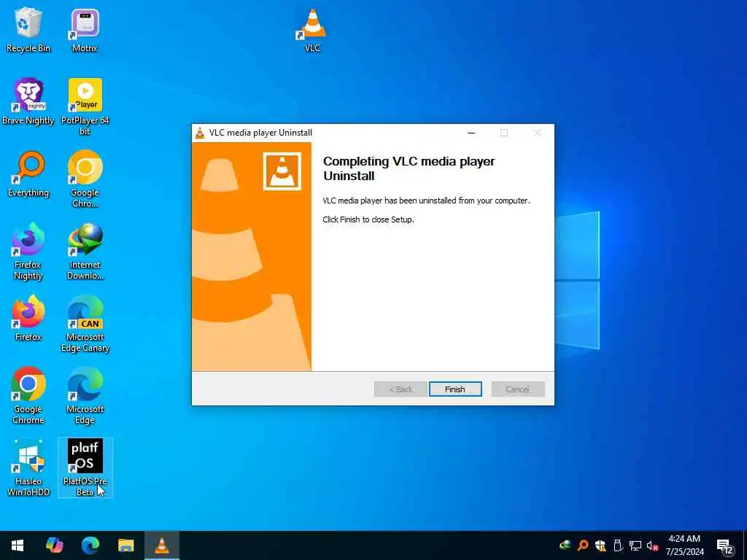Select the Motrix desktop icon
The width and height of the screenshot is (747, 560).
[85, 29]
